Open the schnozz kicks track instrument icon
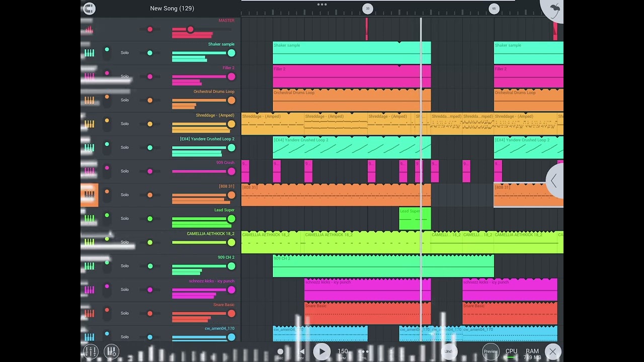 click(x=89, y=290)
